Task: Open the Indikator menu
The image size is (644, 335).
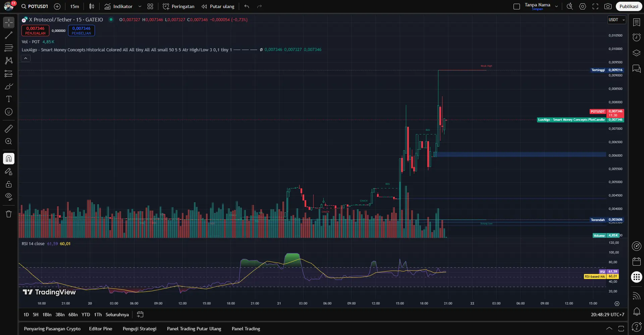Action: click(x=118, y=6)
